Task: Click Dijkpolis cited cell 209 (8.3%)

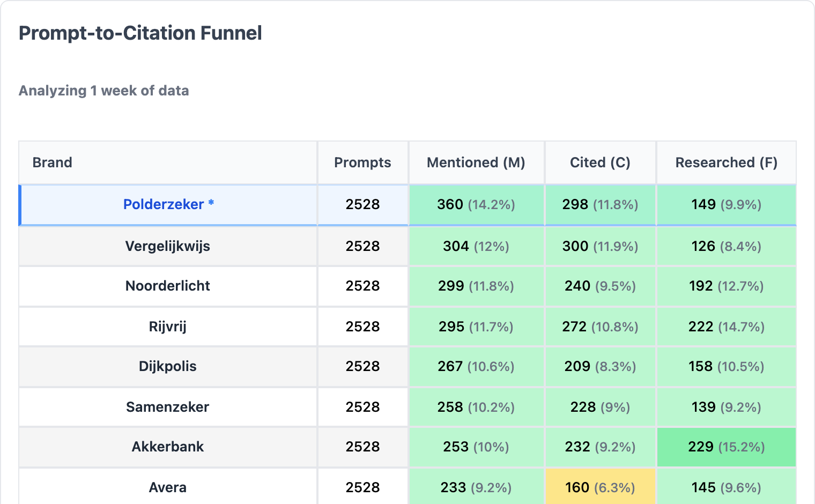Action: pos(600,366)
